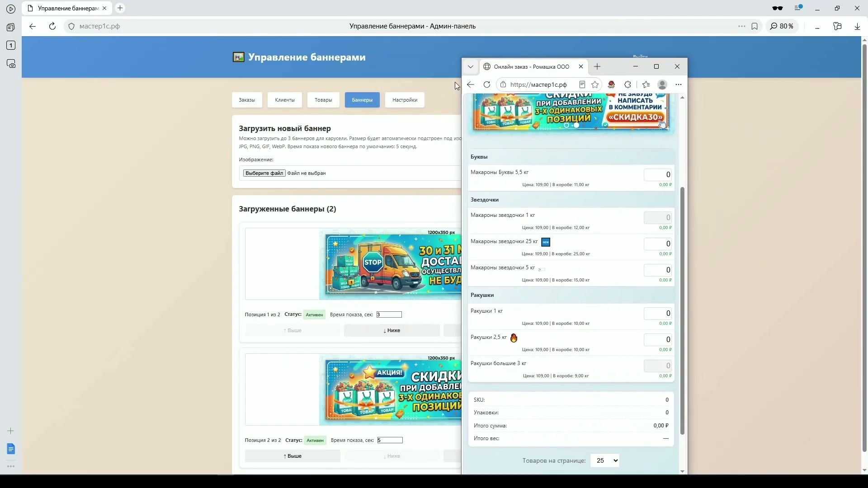Add Онлайн заказ page to favorites

point(595,84)
